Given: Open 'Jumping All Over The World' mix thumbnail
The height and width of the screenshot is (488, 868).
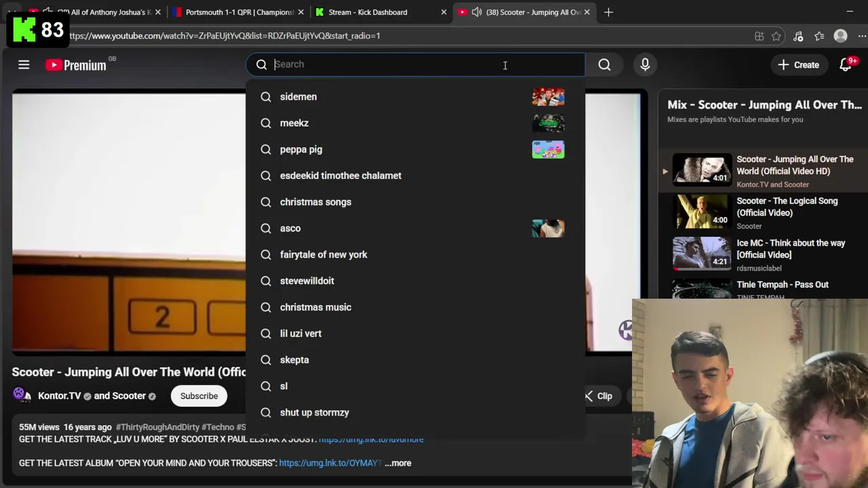Looking at the screenshot, I should [702, 171].
